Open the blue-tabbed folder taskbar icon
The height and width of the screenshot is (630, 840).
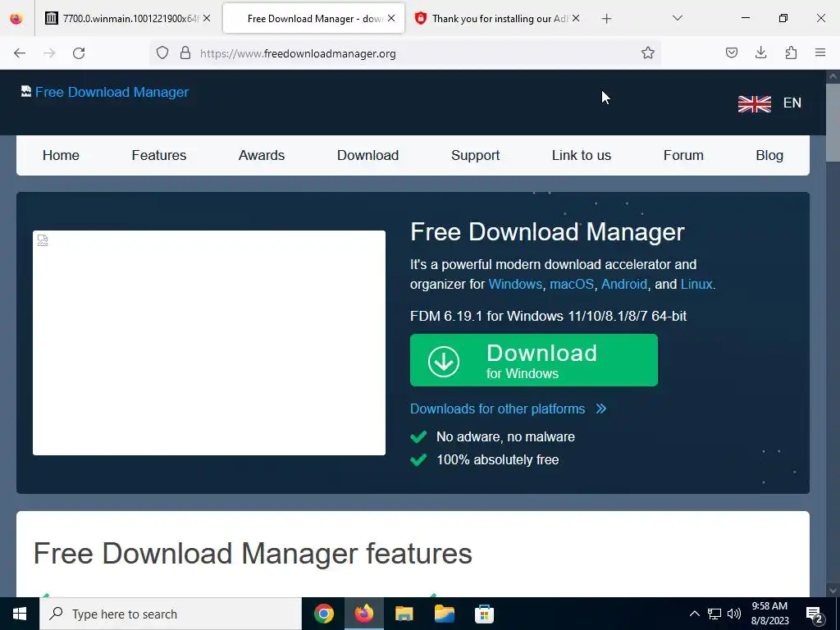point(444,614)
